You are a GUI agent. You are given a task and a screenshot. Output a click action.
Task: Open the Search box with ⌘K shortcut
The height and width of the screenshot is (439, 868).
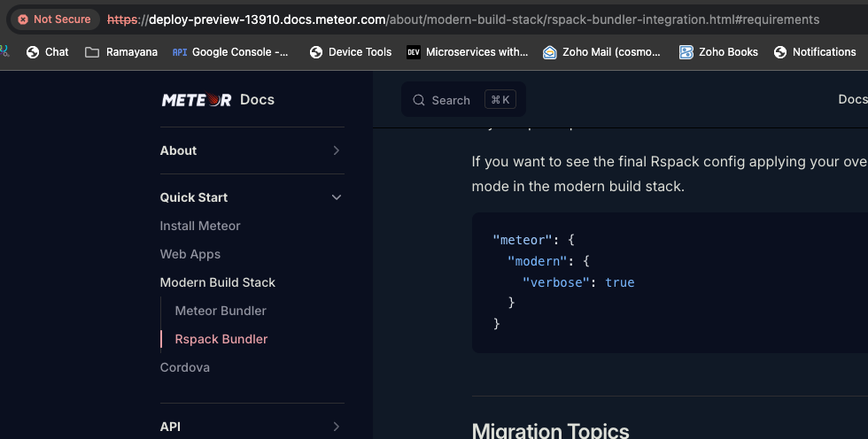(463, 100)
